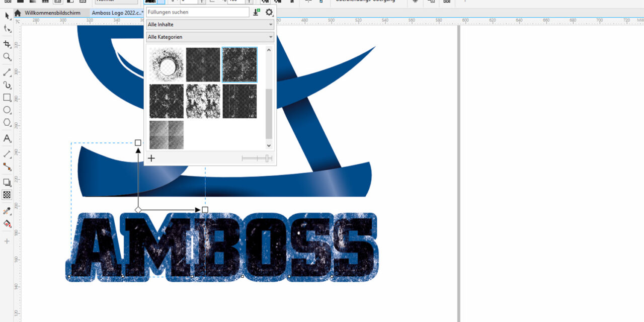Select the Connector tool
Image resolution: width=644 pixels, height=322 pixels.
(x=7, y=167)
